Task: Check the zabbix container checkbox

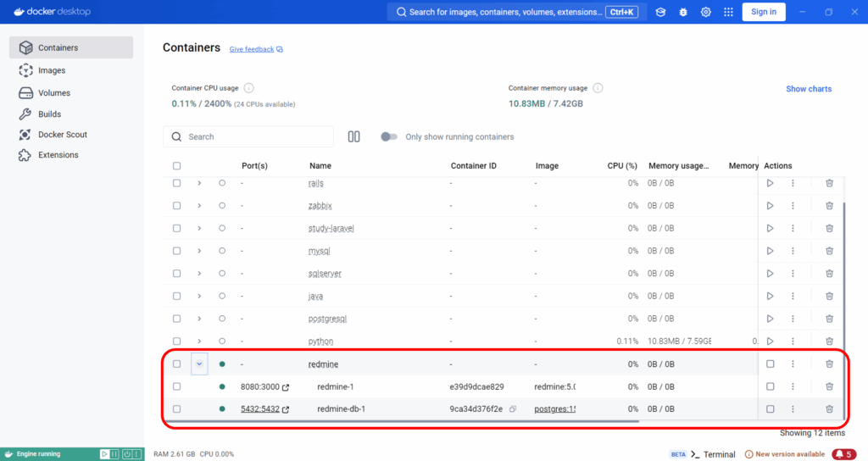Action: pos(176,206)
